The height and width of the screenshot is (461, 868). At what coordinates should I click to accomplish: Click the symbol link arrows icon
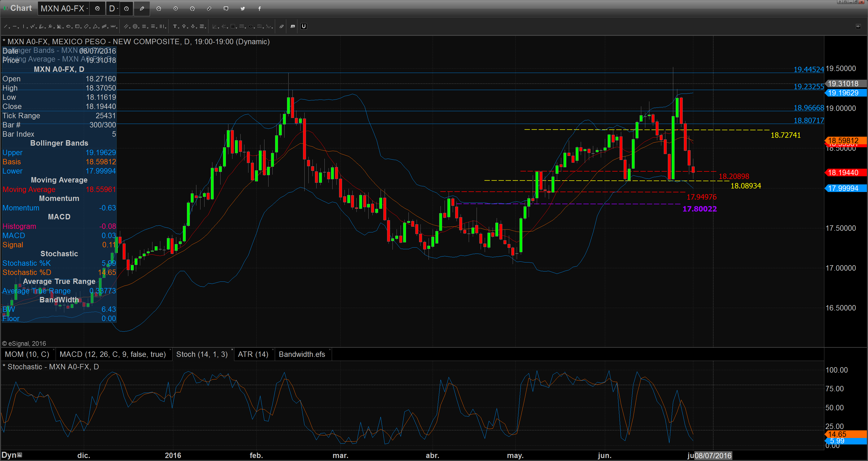coord(209,9)
